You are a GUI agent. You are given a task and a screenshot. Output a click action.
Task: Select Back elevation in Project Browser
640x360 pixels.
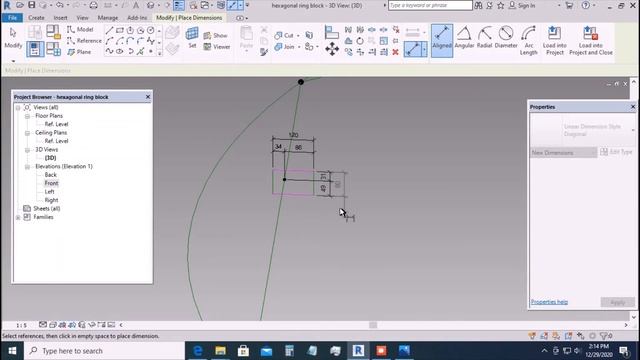(51, 175)
